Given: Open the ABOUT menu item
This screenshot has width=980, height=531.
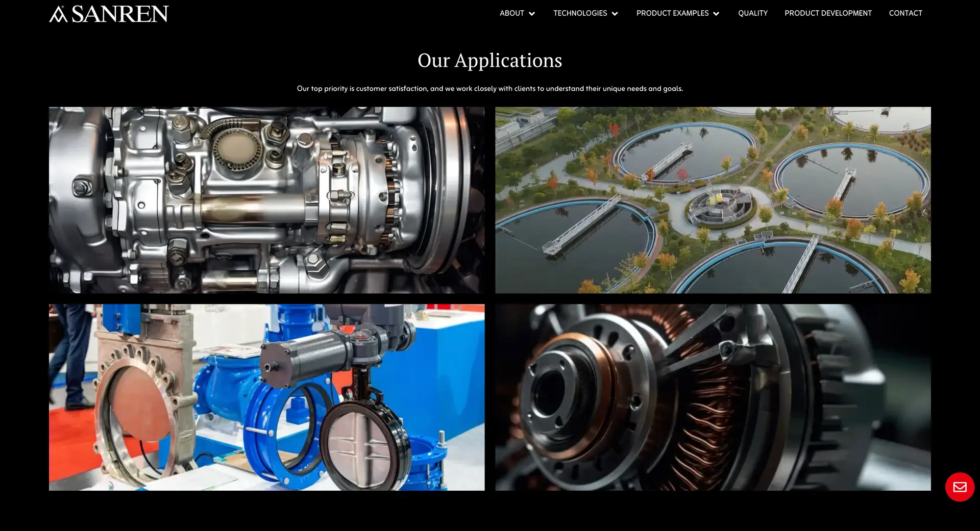Looking at the screenshot, I should pyautogui.click(x=511, y=13).
